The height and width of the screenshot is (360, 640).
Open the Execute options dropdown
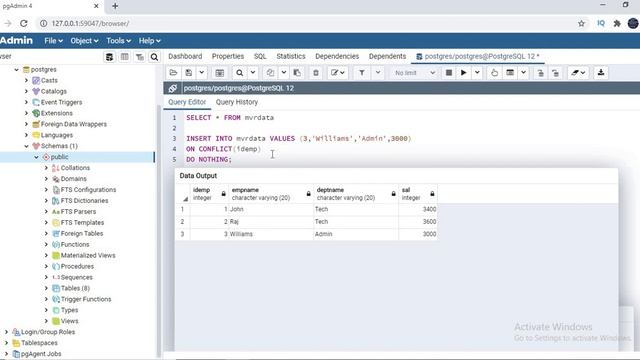(477, 73)
